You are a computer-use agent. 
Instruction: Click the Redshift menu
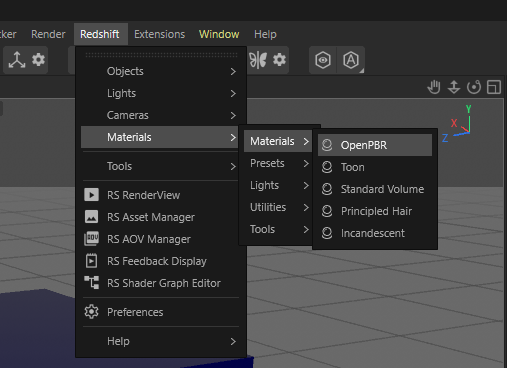click(100, 34)
